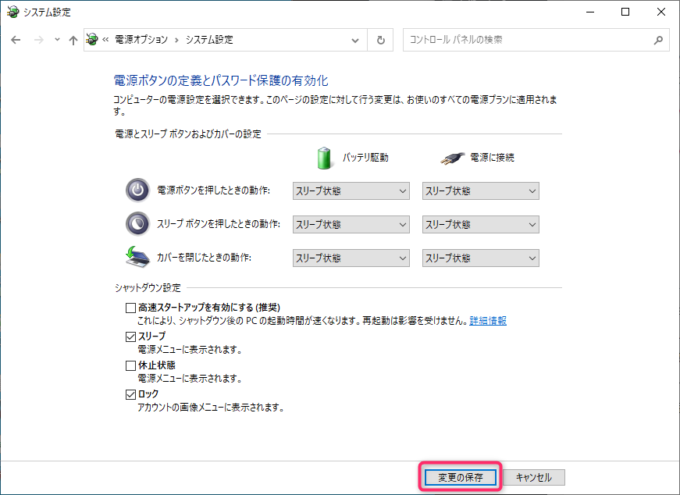Click the power plug icon
The width and height of the screenshot is (680, 495).
(452, 158)
